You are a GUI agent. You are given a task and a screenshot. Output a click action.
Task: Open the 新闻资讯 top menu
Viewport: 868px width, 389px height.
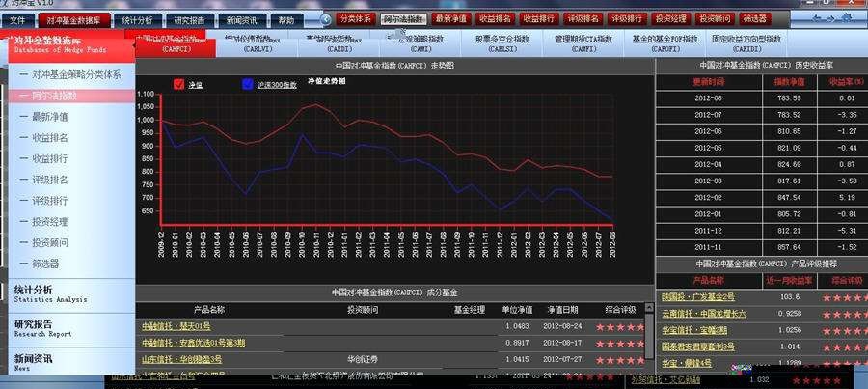tap(242, 20)
